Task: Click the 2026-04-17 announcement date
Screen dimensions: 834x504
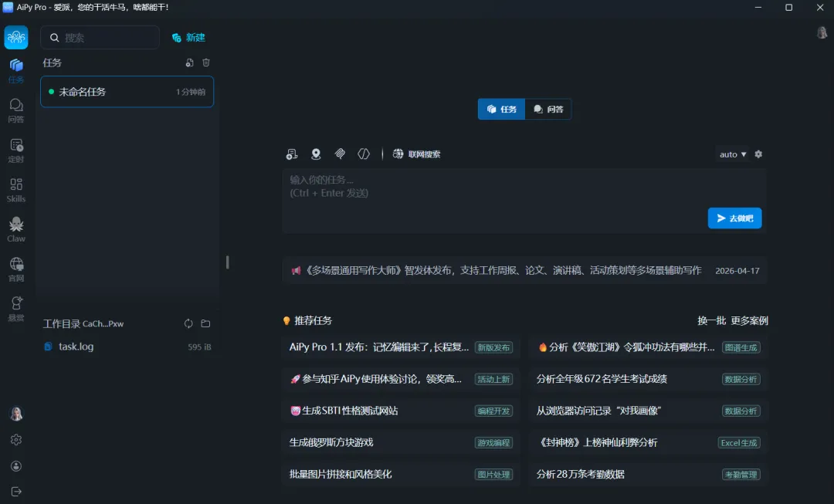Action: [737, 271]
